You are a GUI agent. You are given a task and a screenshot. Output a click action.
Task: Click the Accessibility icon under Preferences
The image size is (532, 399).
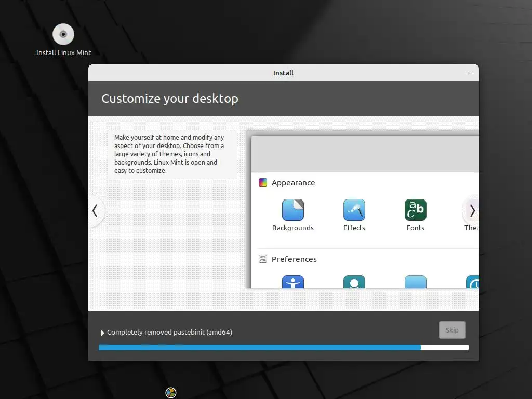(x=293, y=282)
